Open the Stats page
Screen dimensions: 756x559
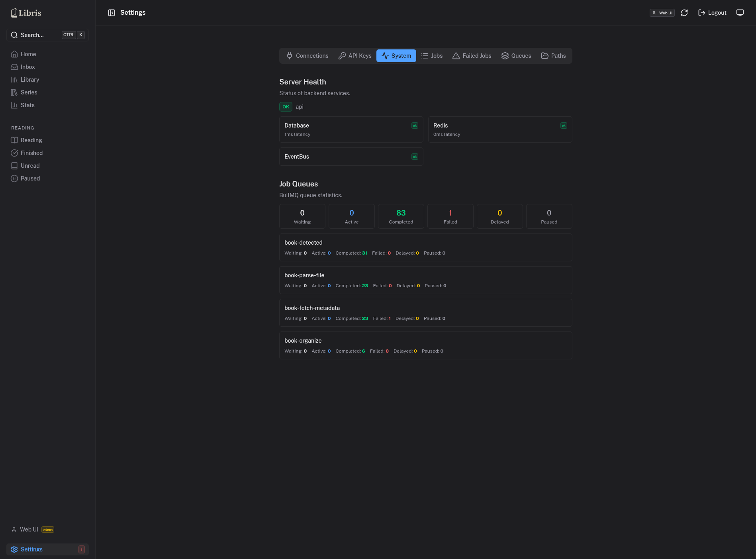[47, 105]
